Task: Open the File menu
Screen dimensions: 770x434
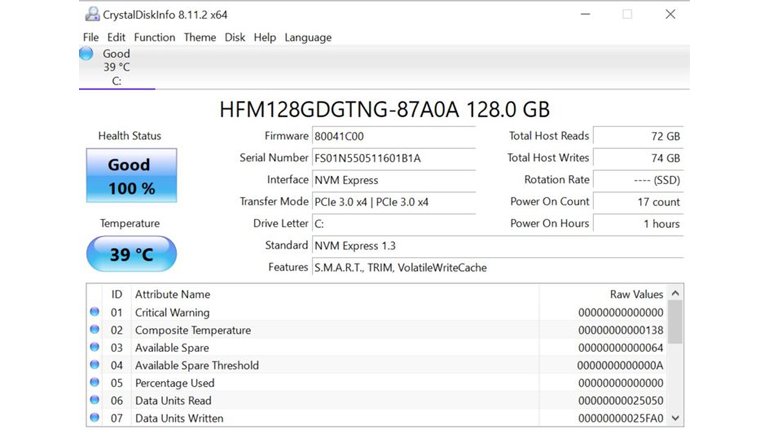Action: pyautogui.click(x=91, y=37)
